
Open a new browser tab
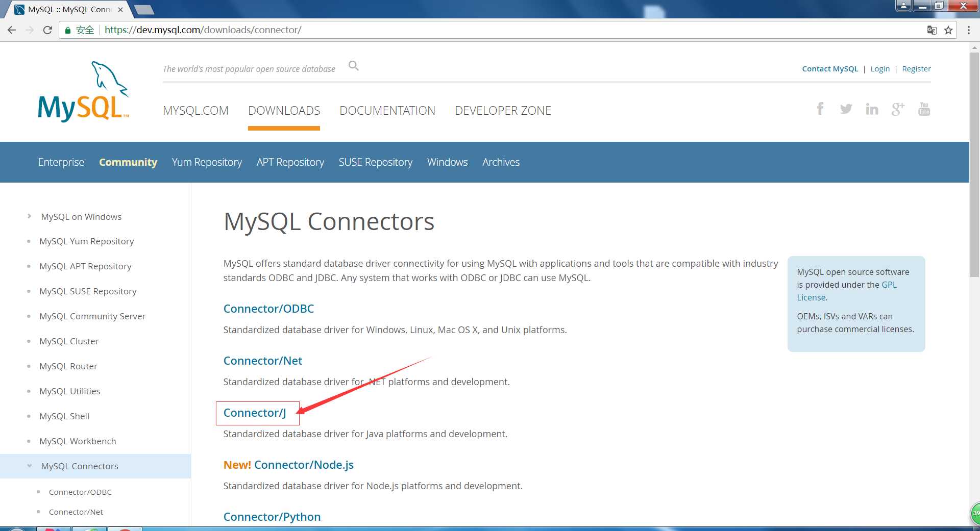click(x=144, y=10)
